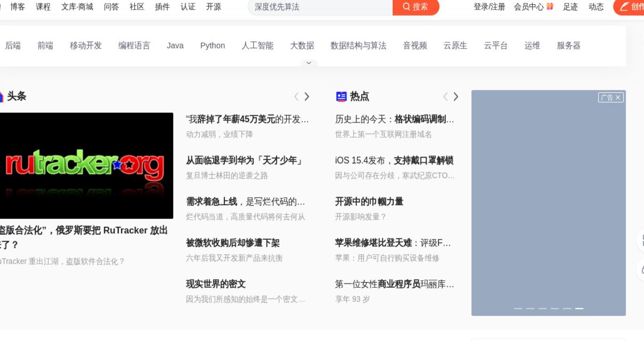
Task: Click 开源影响发量？ subtitle
Action: pos(361,217)
